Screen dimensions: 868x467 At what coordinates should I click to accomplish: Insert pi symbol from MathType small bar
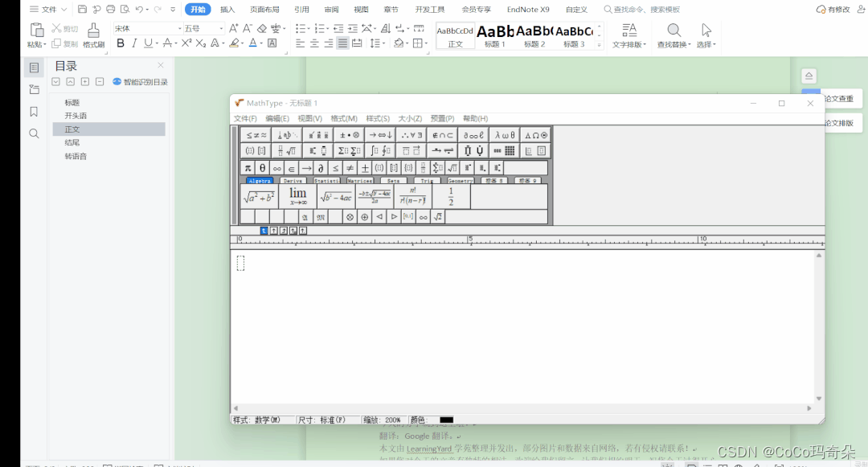248,168
